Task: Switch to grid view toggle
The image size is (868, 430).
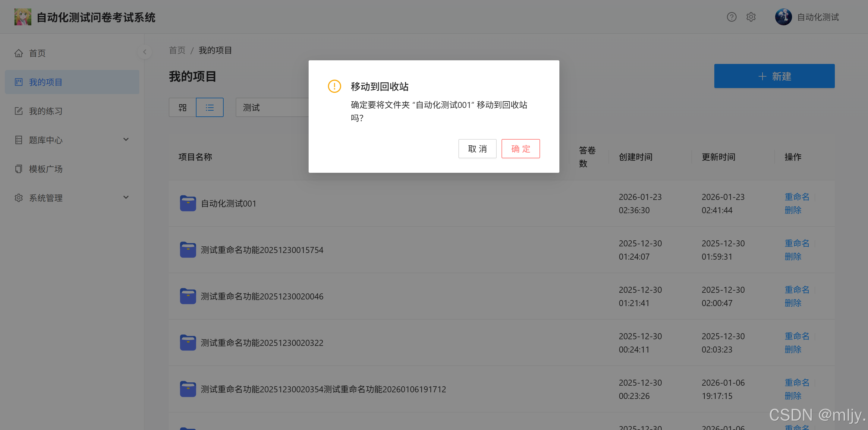Action: [182, 108]
